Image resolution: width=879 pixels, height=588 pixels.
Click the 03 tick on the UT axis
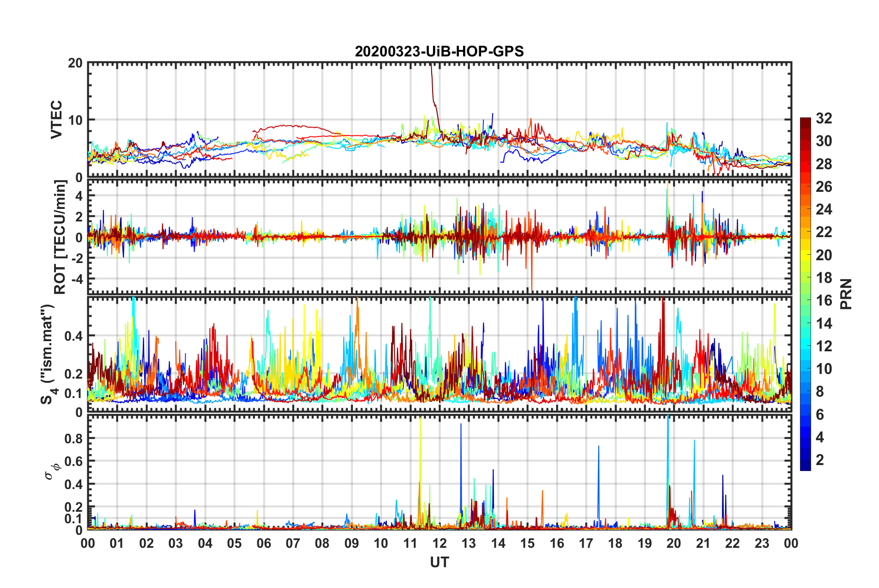[x=176, y=543]
